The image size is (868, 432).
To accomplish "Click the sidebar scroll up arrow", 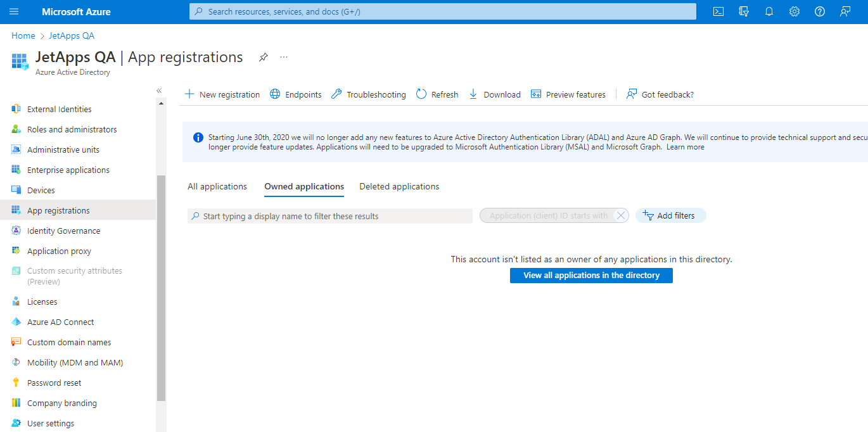I will coord(161,104).
